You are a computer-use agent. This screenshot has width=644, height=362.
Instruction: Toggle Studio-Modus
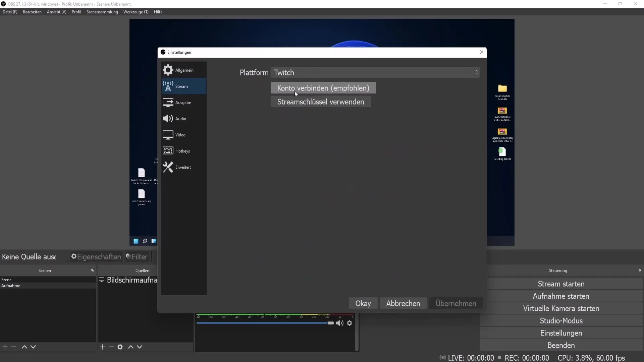pos(561,321)
